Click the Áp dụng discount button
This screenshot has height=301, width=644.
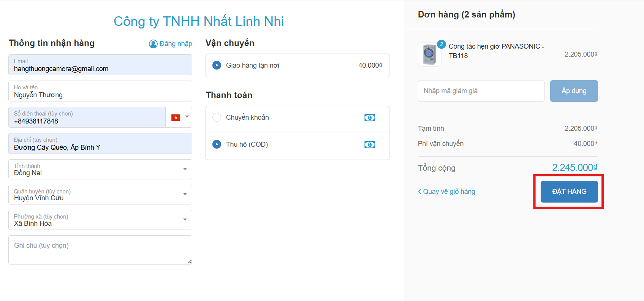point(574,91)
